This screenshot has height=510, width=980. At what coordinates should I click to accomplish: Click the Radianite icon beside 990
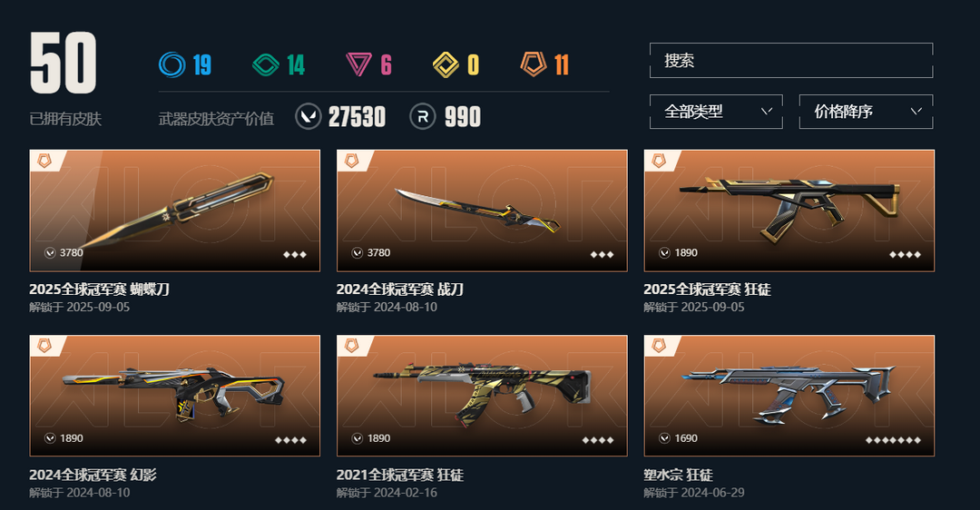pos(423,116)
